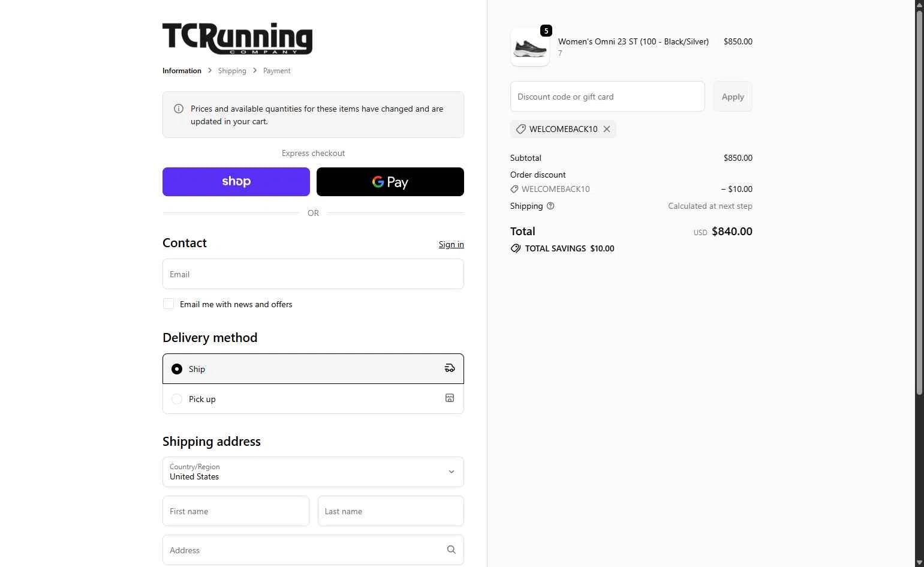
Task: Click the $840.00 total amount
Action: 732,232
